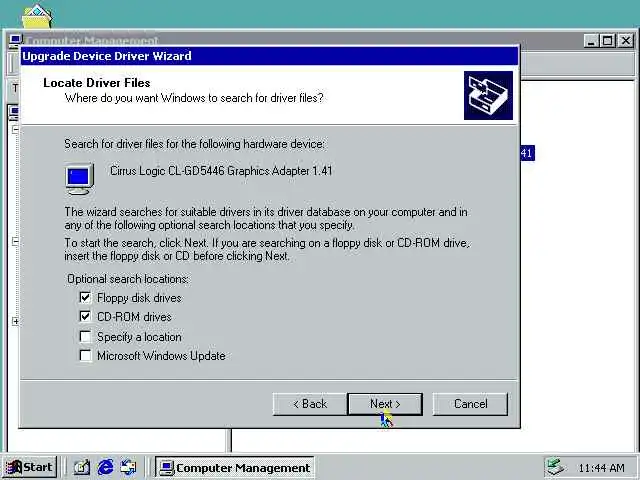Viewport: 640px width, 480px height.
Task: Minimize the Computer Management window
Action: click(x=591, y=41)
